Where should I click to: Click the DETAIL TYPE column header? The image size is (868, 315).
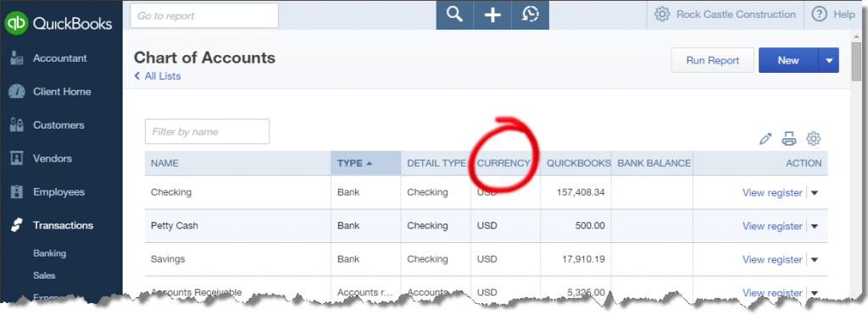pyautogui.click(x=437, y=163)
